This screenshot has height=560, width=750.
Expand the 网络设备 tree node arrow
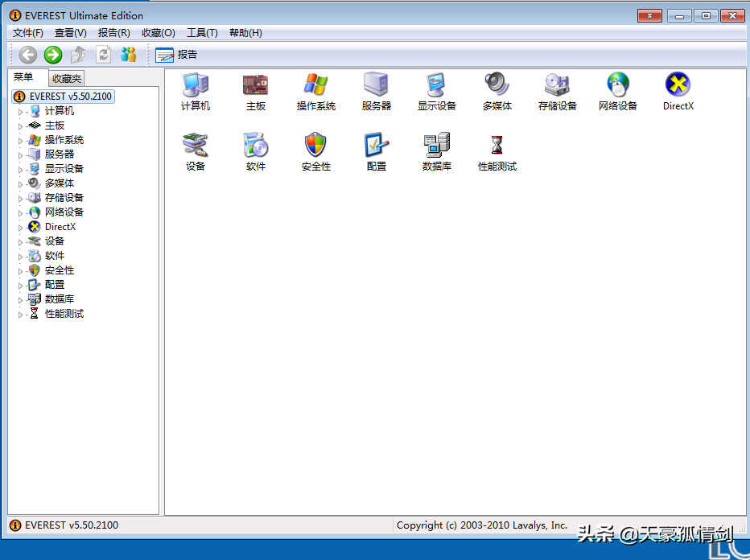[x=20, y=213]
